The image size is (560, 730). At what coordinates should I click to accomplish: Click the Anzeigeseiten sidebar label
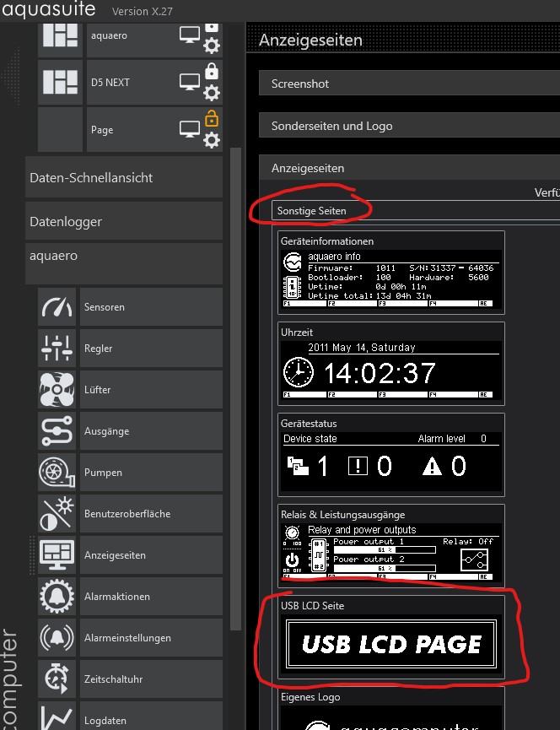151,555
